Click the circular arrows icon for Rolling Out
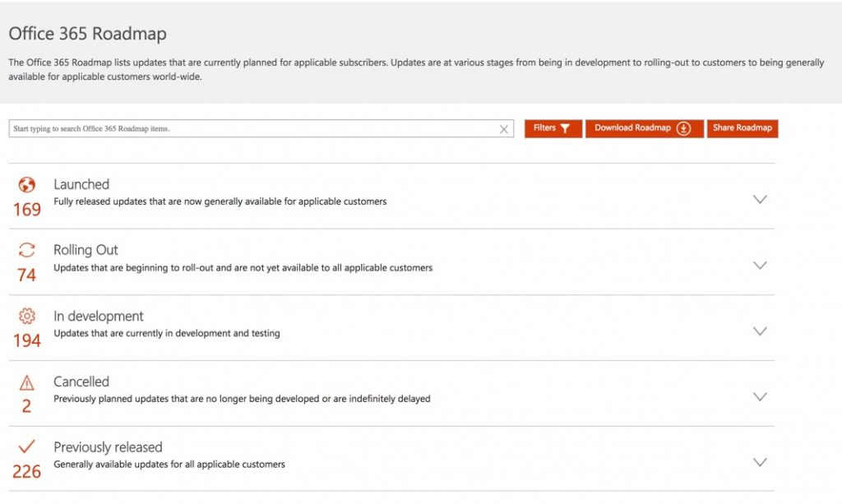Viewport: 842px width, 504px height. pyautogui.click(x=27, y=251)
